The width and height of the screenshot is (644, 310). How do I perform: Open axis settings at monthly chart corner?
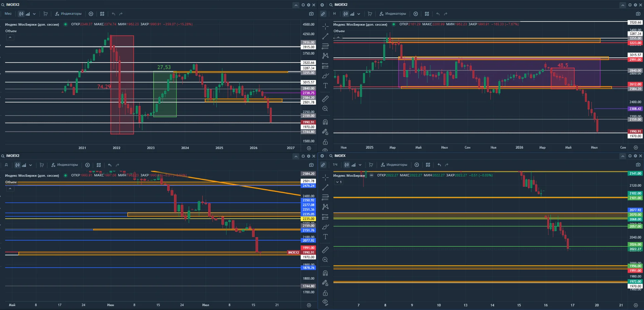pyautogui.click(x=309, y=148)
